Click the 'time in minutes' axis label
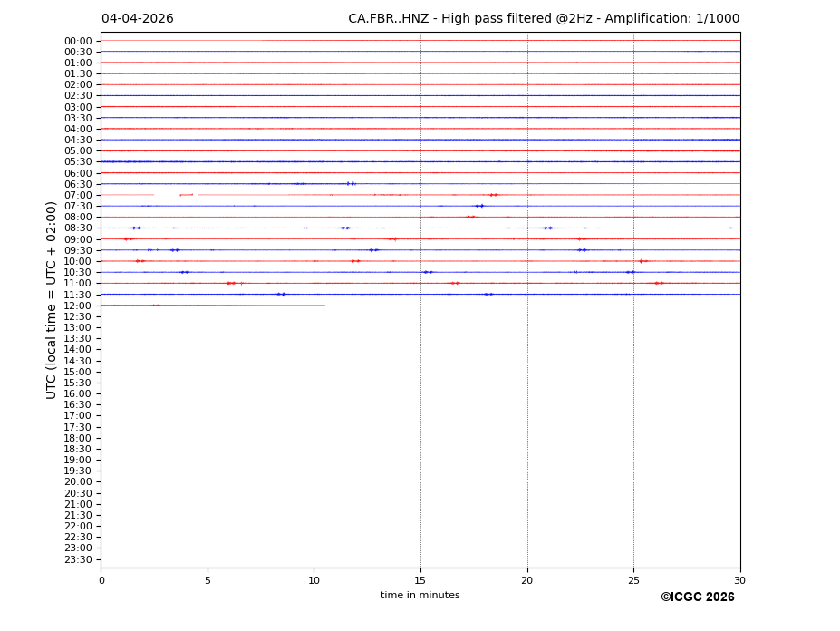The height and width of the screenshot is (631, 840). tap(420, 596)
